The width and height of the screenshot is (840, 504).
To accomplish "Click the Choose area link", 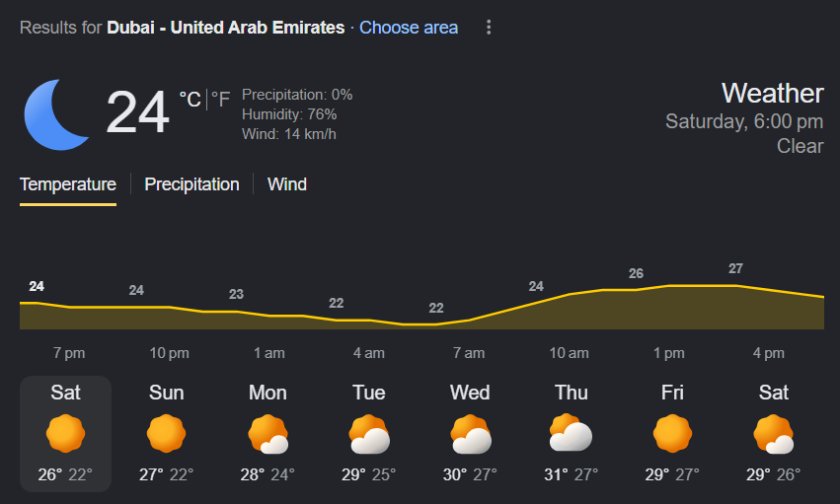I will click(409, 28).
